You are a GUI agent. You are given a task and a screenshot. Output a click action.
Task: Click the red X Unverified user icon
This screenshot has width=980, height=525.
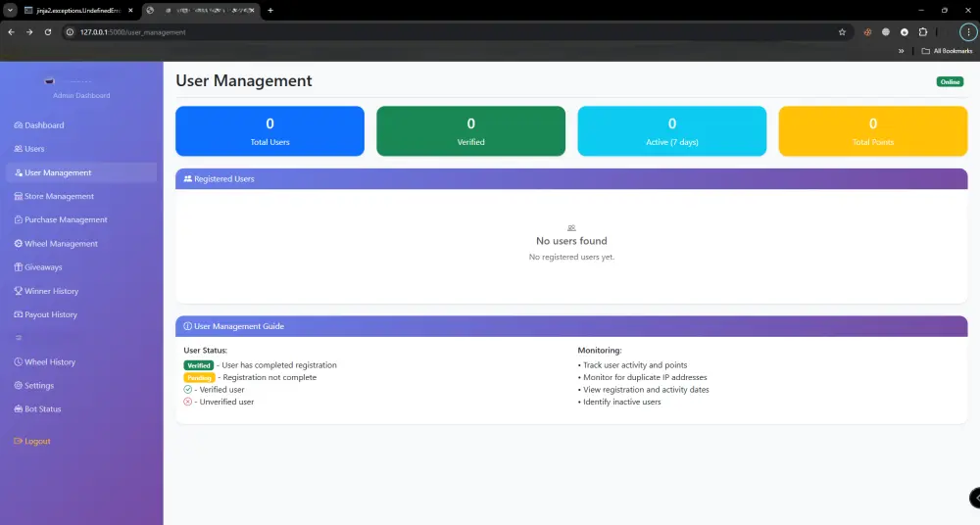[x=187, y=402]
